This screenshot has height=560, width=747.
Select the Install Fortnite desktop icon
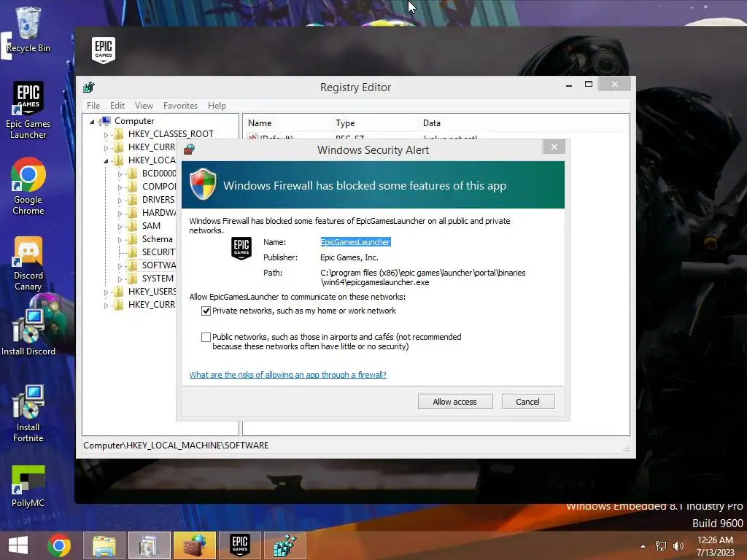coord(28,413)
